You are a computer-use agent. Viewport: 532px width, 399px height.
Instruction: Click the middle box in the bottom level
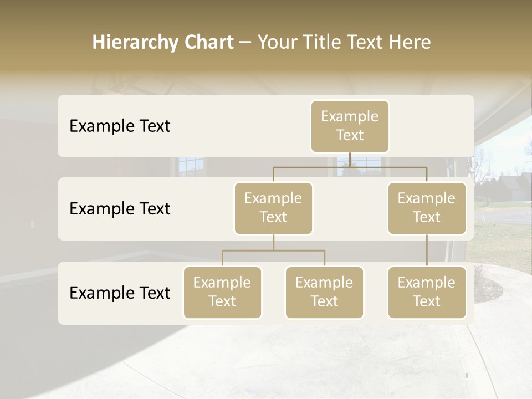pos(324,292)
